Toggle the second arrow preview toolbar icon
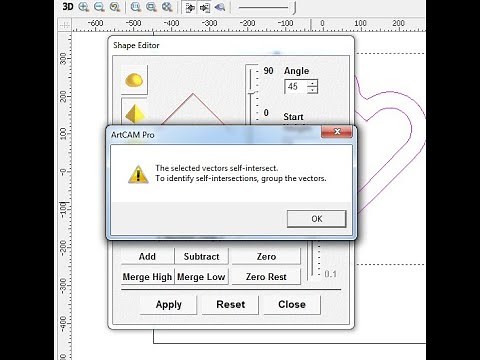480x360 pixels. pyautogui.click(x=205, y=7)
